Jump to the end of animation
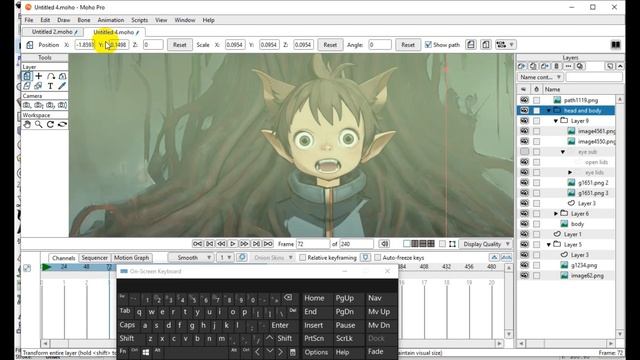This screenshot has width=640, height=360. [268, 244]
